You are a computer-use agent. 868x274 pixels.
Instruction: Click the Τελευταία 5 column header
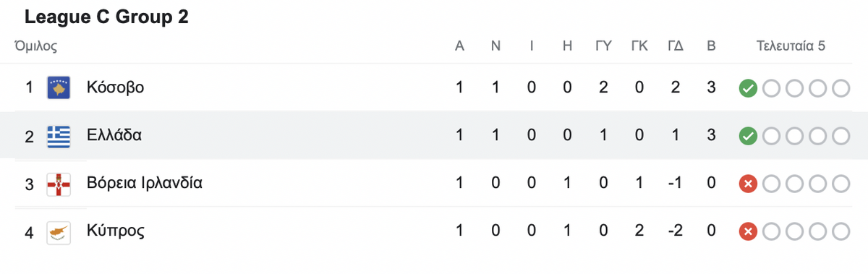tap(791, 46)
